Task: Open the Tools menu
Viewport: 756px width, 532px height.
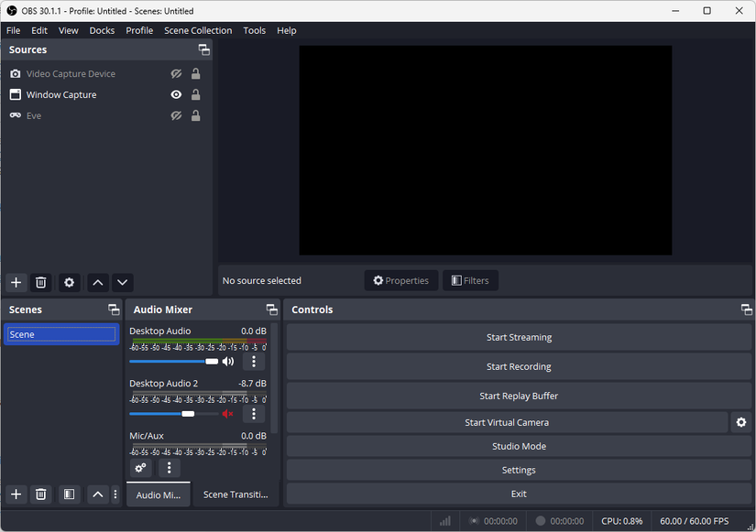Action: coord(254,30)
